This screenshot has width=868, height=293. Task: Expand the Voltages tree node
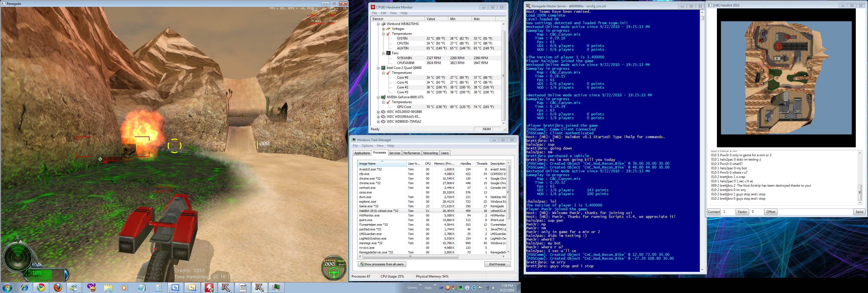(384, 29)
